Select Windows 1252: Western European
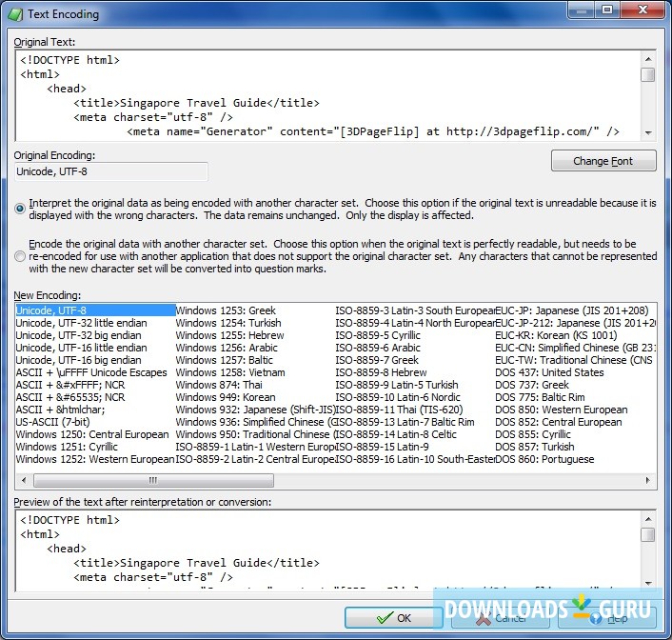The height and width of the screenshot is (640, 672). tap(95, 459)
